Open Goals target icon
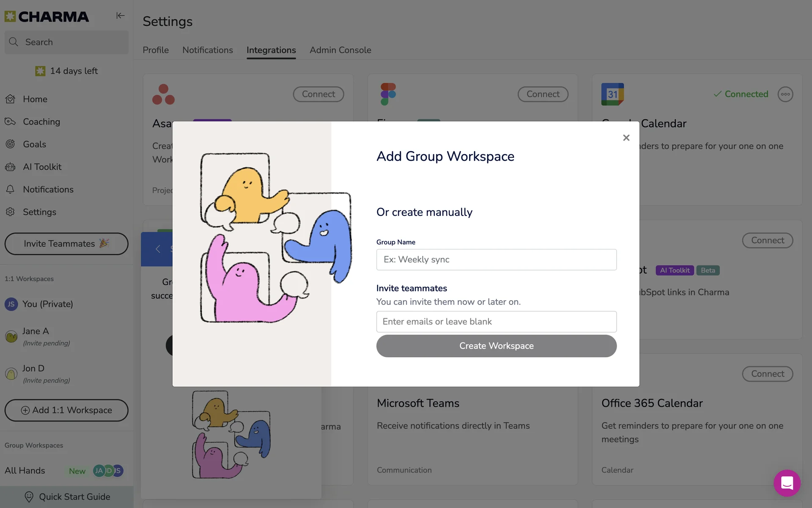The width and height of the screenshot is (812, 508). 10,144
